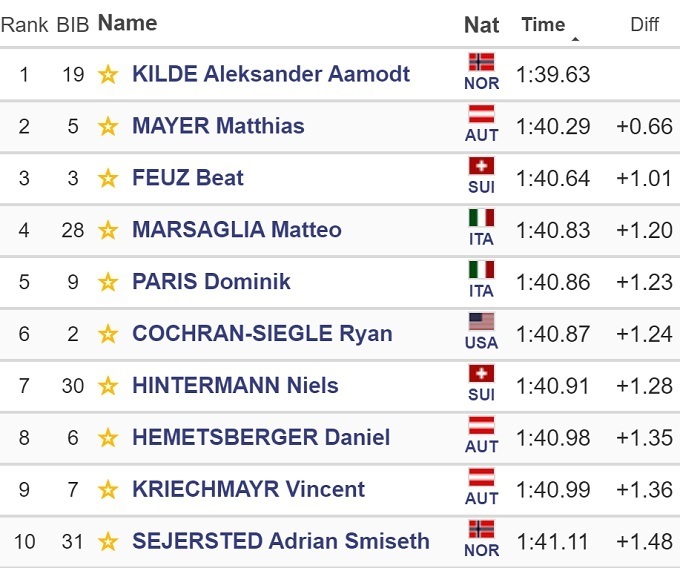Click star icon for HINTERMANN Niels
680x568 pixels.
point(108,386)
